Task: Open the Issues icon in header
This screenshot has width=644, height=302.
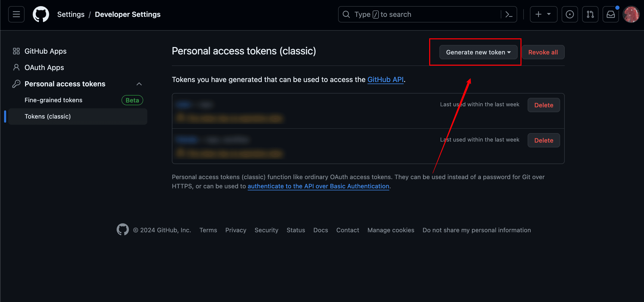Action: pyautogui.click(x=570, y=14)
